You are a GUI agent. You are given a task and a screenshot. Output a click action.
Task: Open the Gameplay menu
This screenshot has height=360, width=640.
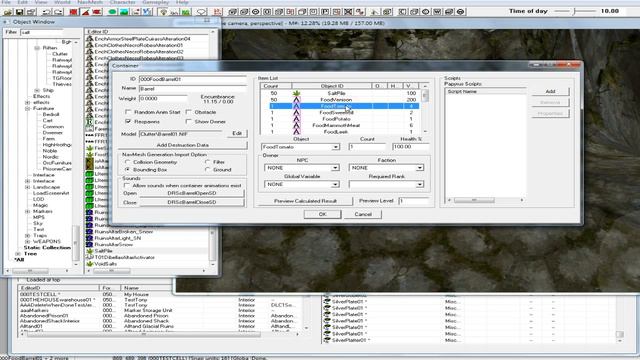click(156, 2)
